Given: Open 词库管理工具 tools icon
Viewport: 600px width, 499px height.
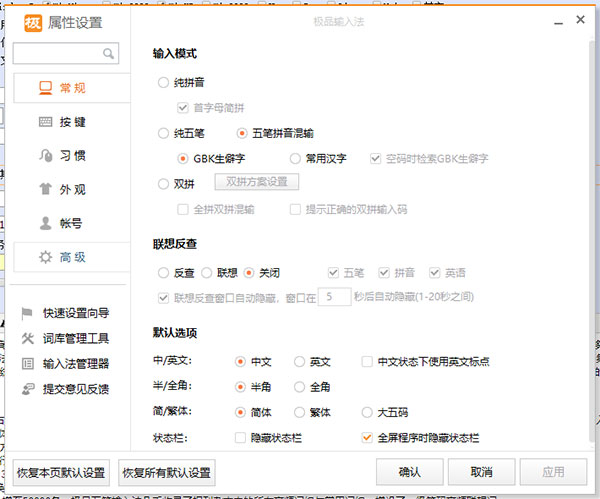Looking at the screenshot, I should pos(28,338).
